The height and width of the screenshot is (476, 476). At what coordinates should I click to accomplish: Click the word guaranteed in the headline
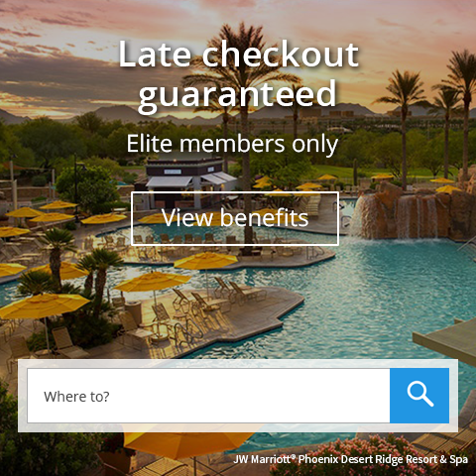click(237, 94)
